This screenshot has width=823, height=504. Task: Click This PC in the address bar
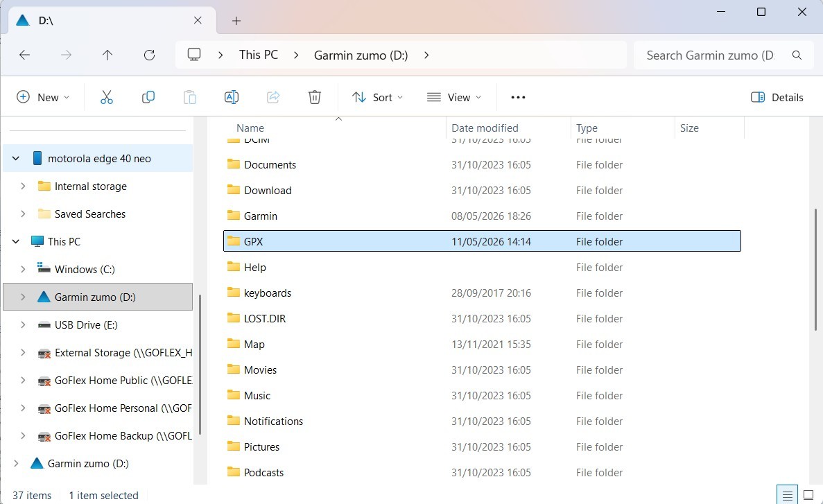258,55
